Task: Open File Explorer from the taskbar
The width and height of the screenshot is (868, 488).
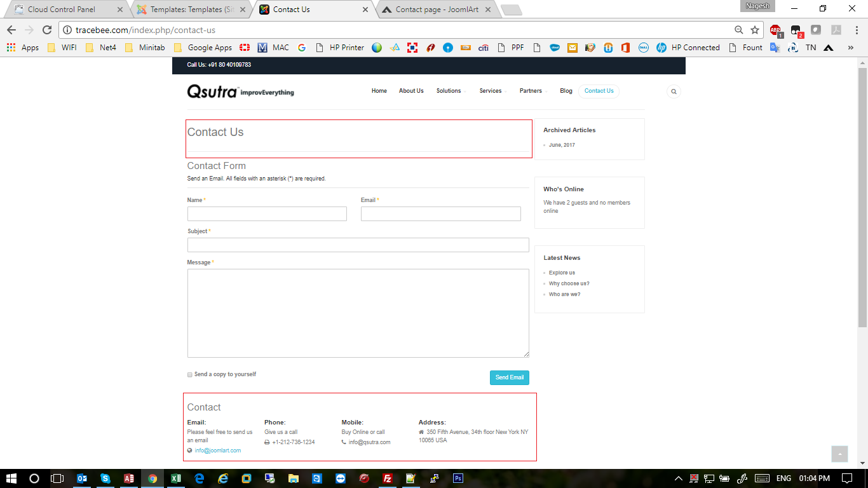Action: [x=294, y=478]
